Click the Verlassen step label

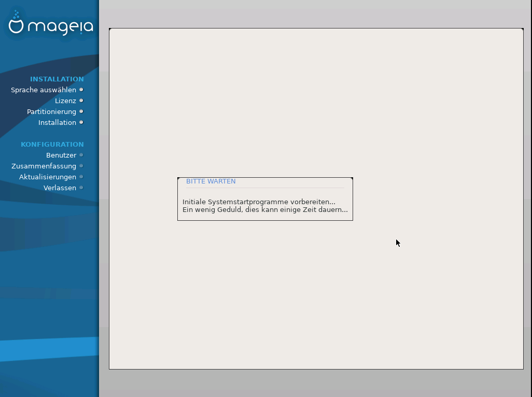[60, 188]
